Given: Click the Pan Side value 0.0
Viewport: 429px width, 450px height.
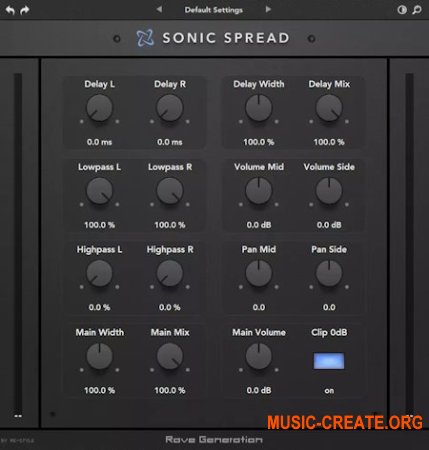Looking at the screenshot, I should [x=329, y=307].
